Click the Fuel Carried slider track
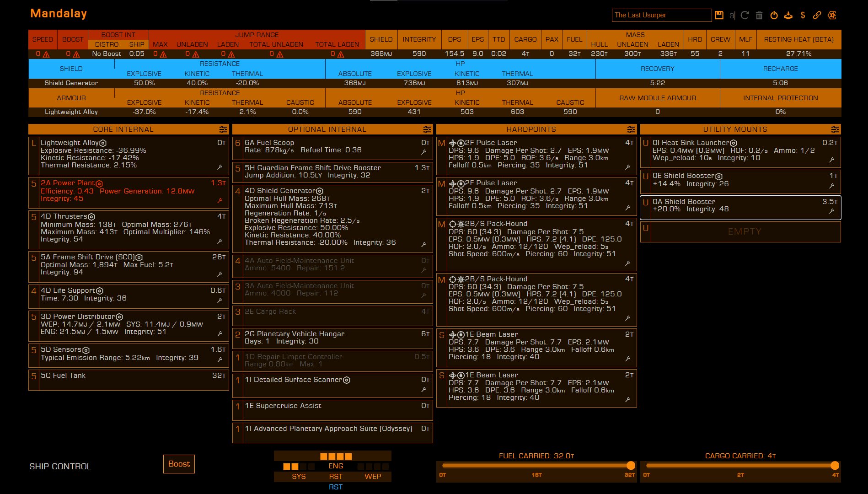 click(x=536, y=466)
